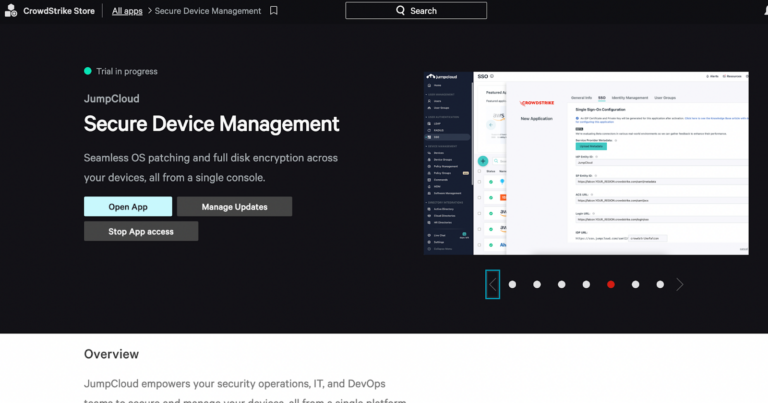Click the Manage Updates button

coord(234,207)
